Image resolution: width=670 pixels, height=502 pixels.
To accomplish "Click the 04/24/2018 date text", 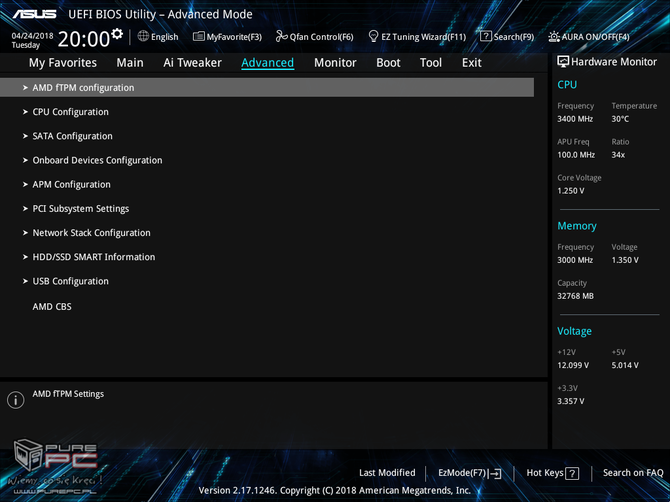I will [x=32, y=36].
